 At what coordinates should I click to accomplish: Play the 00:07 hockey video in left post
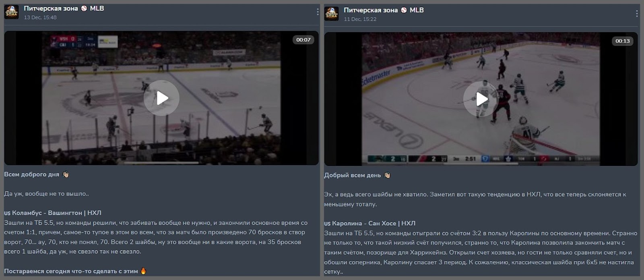[x=161, y=98]
